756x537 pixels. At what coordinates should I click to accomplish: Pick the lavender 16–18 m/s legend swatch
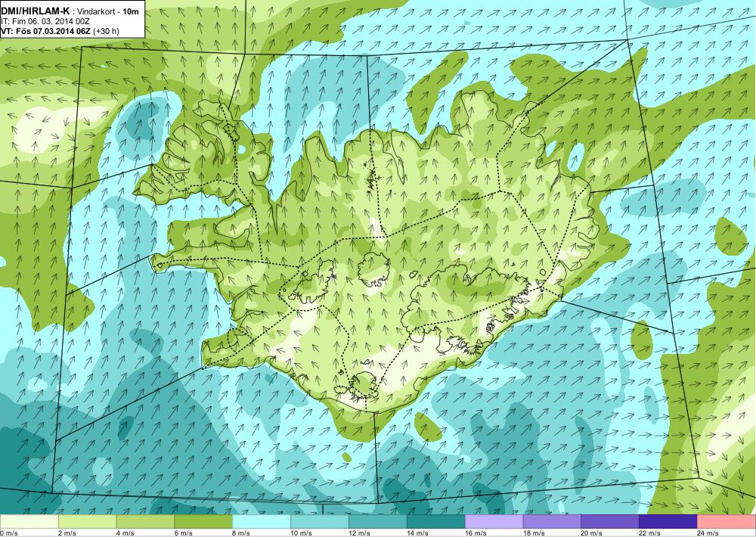tap(494, 522)
